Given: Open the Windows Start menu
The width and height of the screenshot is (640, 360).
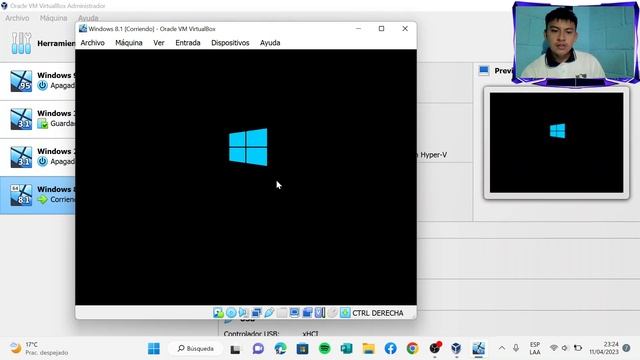Looking at the screenshot, I should click(154, 349).
